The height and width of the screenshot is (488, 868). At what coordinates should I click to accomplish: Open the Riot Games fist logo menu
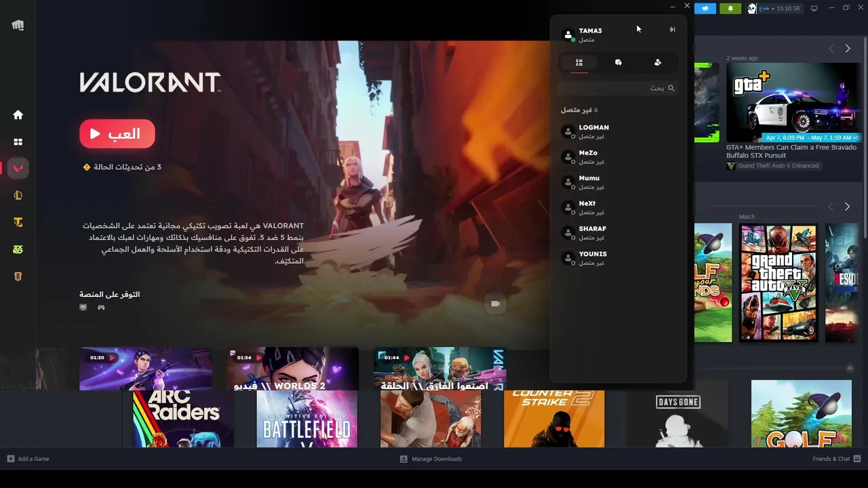18,25
